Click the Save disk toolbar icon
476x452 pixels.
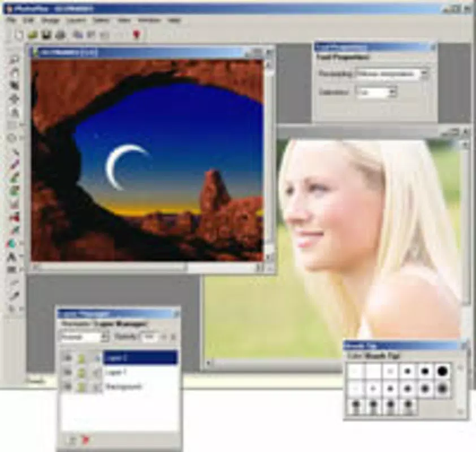[46, 35]
